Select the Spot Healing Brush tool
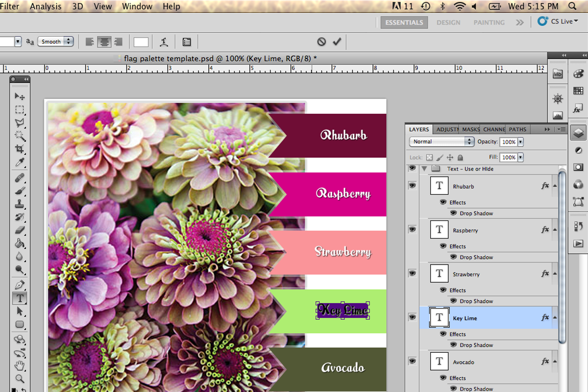Viewport: 588px width, 392px height. click(20, 177)
